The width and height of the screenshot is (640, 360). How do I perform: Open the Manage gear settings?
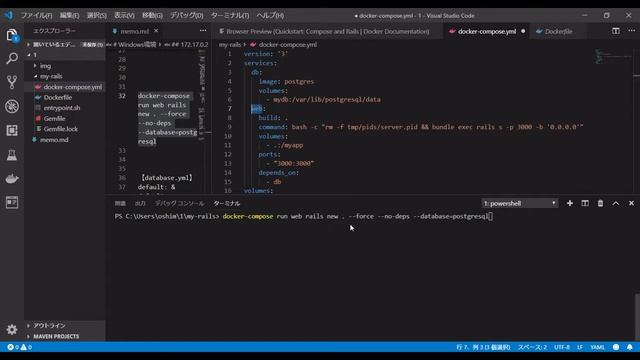[12, 329]
